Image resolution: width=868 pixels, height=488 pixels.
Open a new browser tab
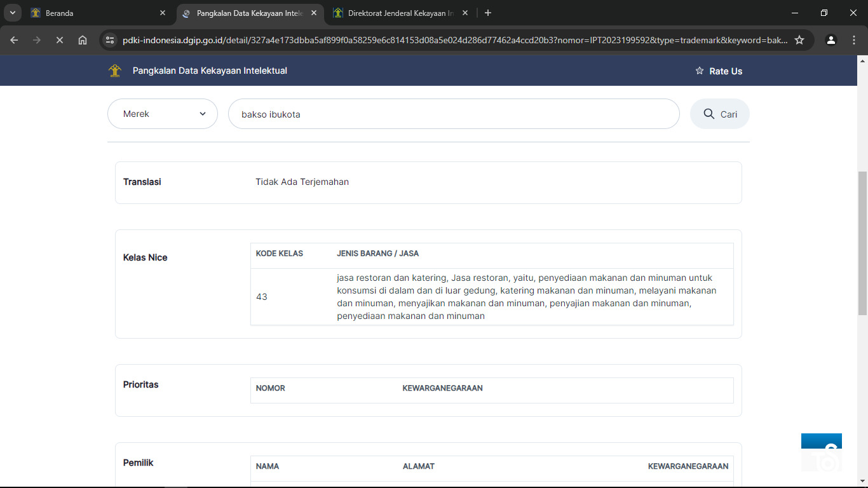[487, 13]
